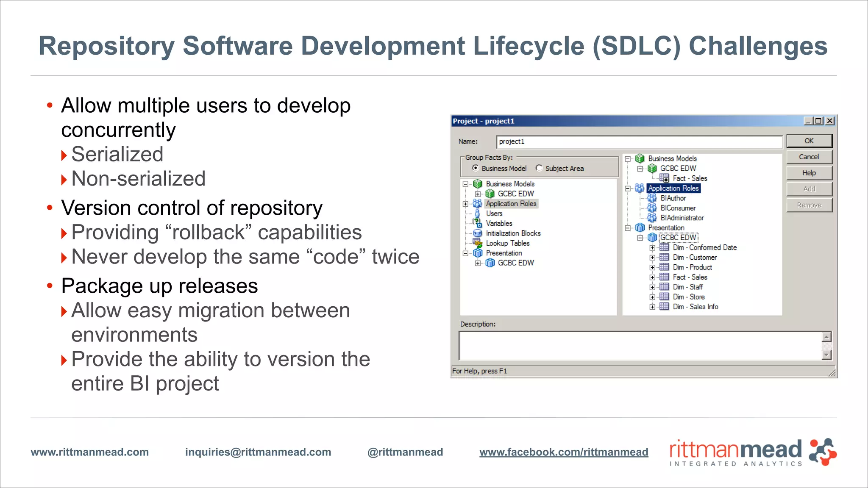Select Dim - Sales Info tree item
The image size is (868, 488).
coord(695,307)
